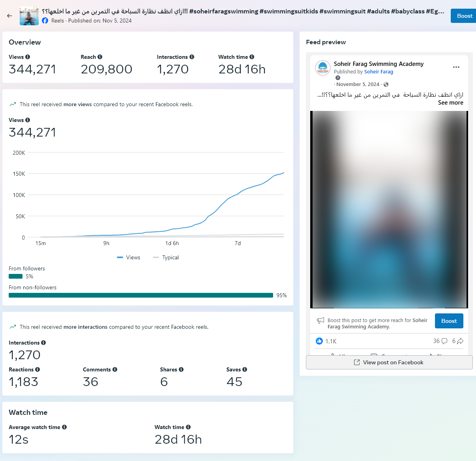Toggle the Typical series in chart legend
Screen dimensions: 476x461
click(166, 257)
